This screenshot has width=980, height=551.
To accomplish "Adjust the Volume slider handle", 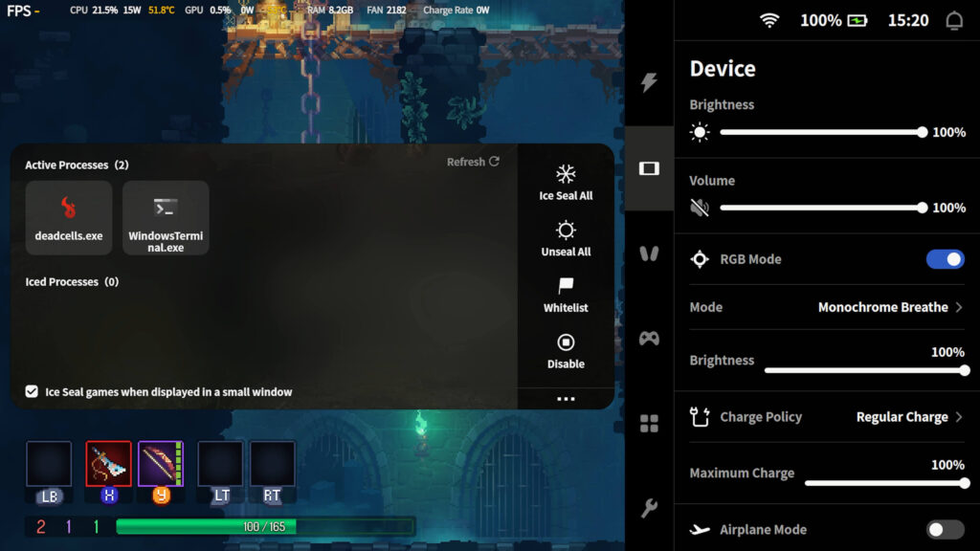I will point(922,208).
